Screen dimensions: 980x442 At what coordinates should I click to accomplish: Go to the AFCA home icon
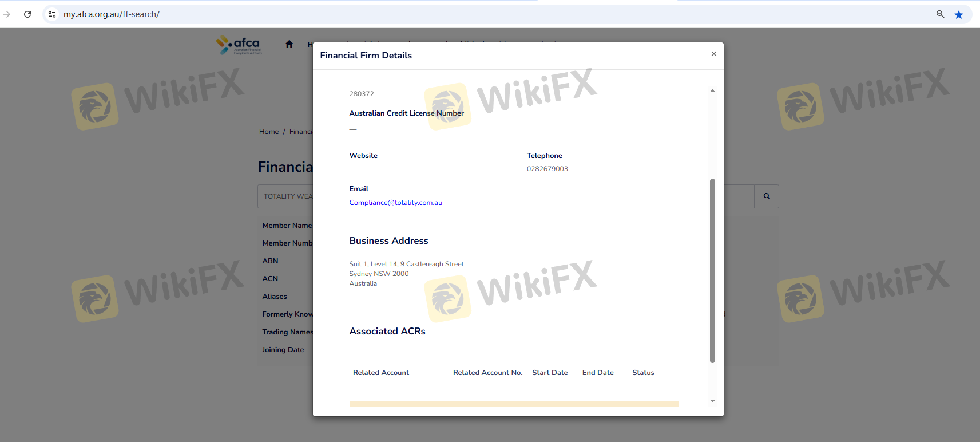tap(289, 44)
